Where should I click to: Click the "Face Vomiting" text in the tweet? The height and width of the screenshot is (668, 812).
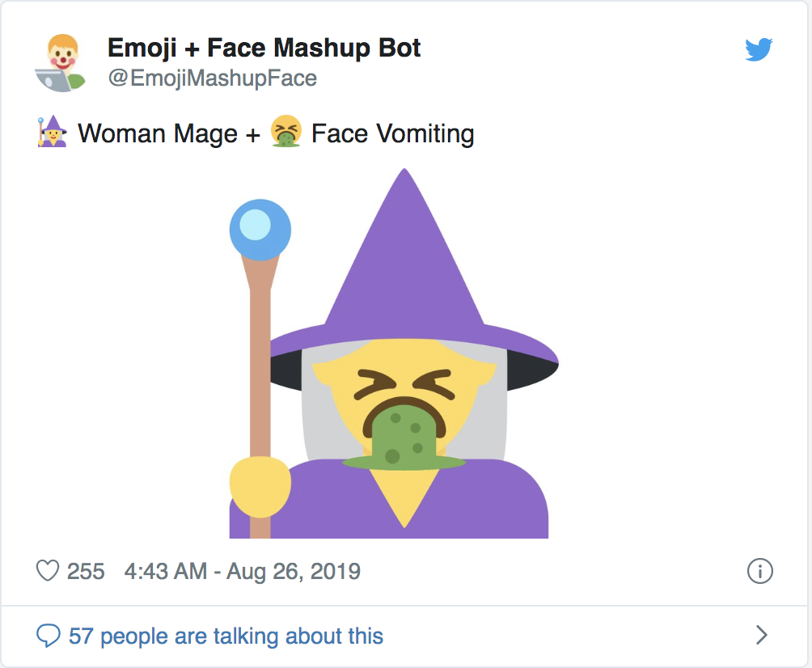click(x=392, y=133)
